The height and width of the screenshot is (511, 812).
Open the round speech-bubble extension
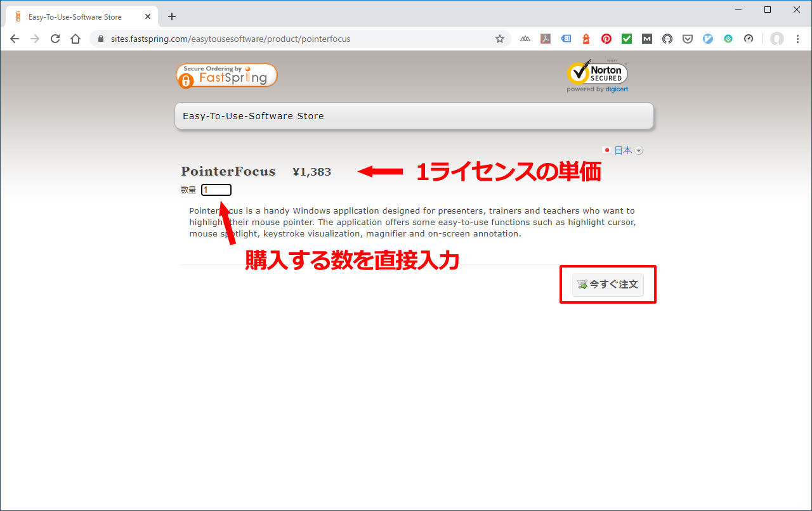tap(667, 39)
